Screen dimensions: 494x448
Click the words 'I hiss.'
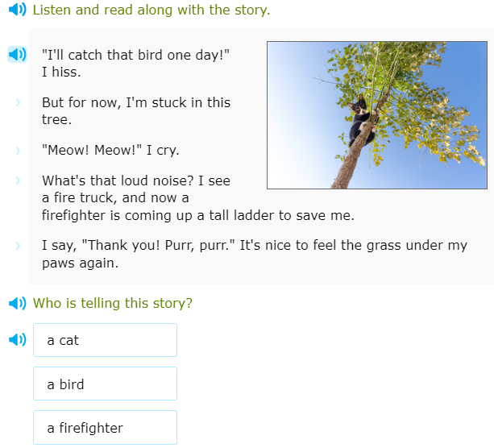tap(61, 72)
